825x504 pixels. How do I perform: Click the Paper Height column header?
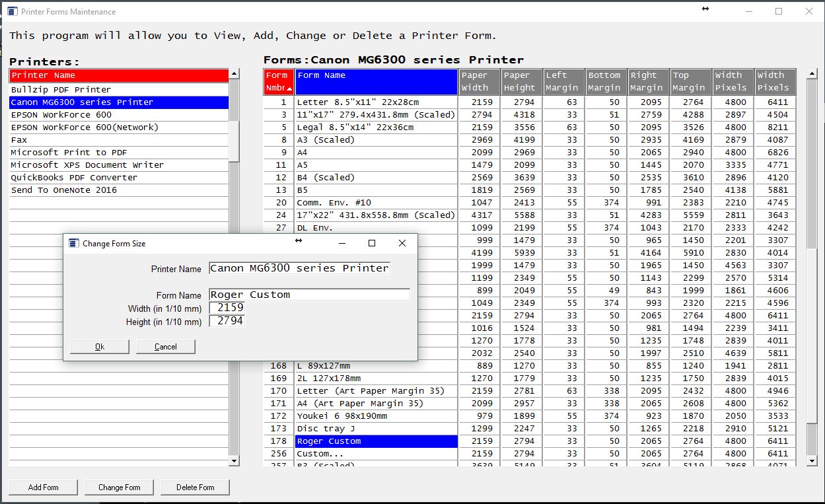point(522,82)
